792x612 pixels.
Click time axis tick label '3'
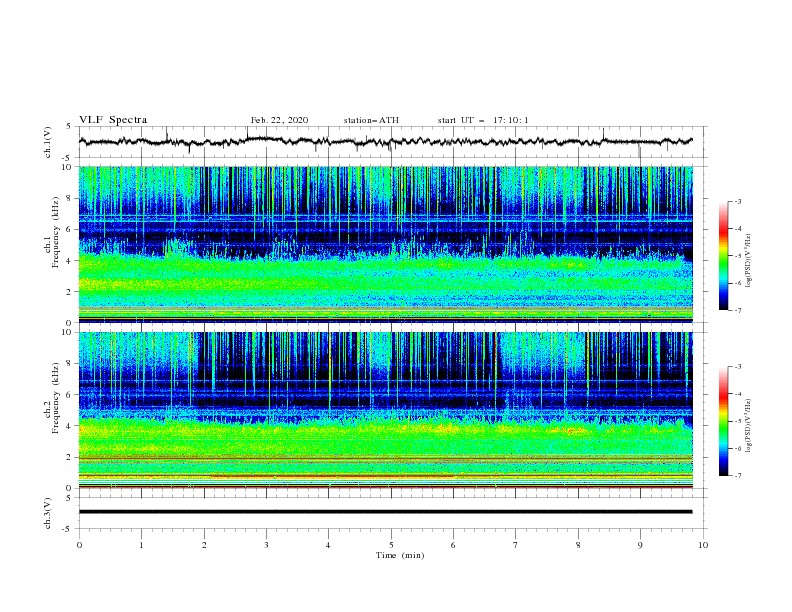pyautogui.click(x=266, y=545)
